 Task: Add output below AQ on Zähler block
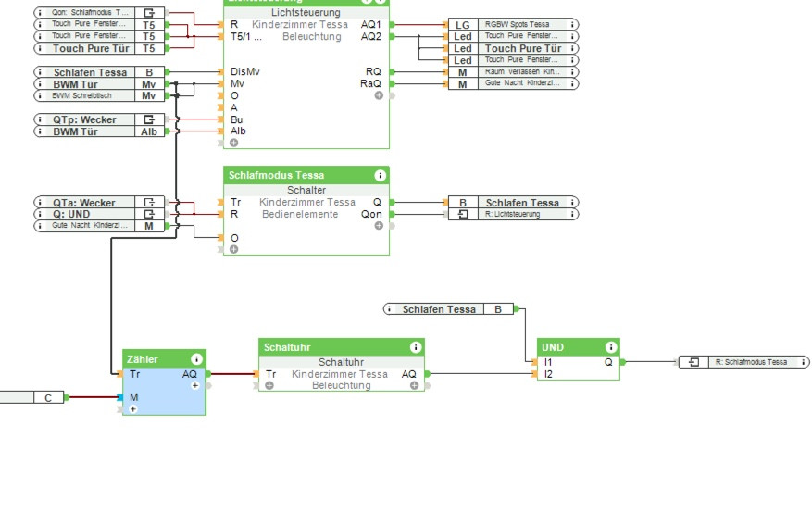[x=195, y=385]
